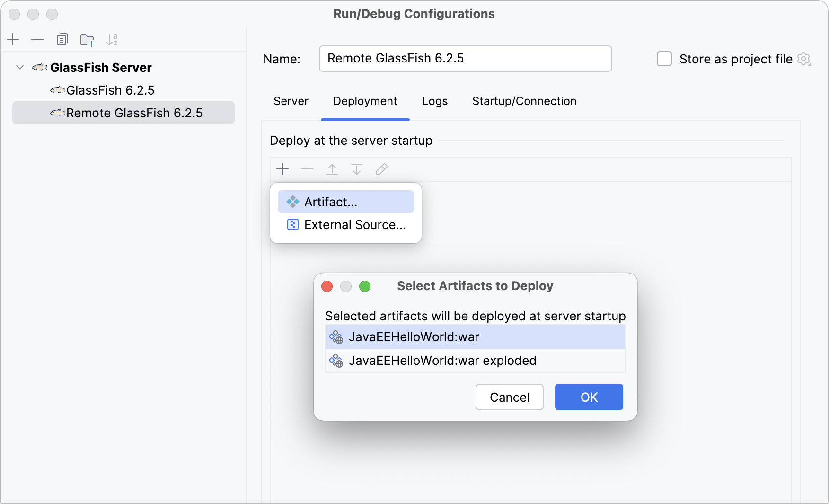829x504 pixels.
Task: Confirm with the OK button
Action: pyautogui.click(x=589, y=397)
